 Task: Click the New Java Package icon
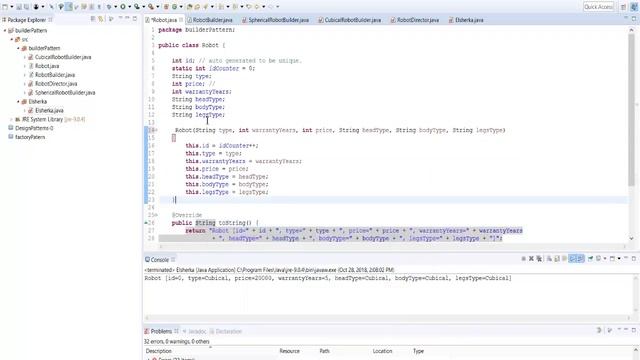[166, 7]
